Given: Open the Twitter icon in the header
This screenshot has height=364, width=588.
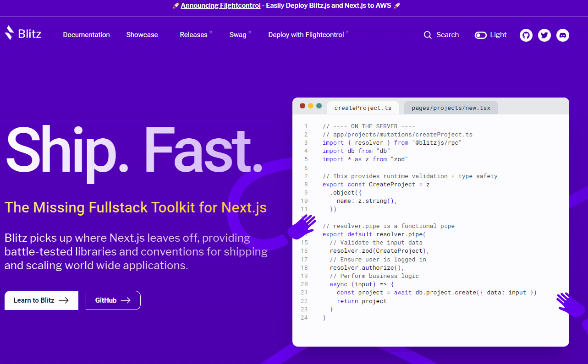Looking at the screenshot, I should point(544,35).
